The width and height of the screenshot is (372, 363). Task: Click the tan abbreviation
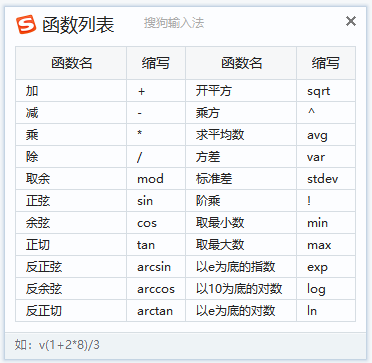(146, 245)
